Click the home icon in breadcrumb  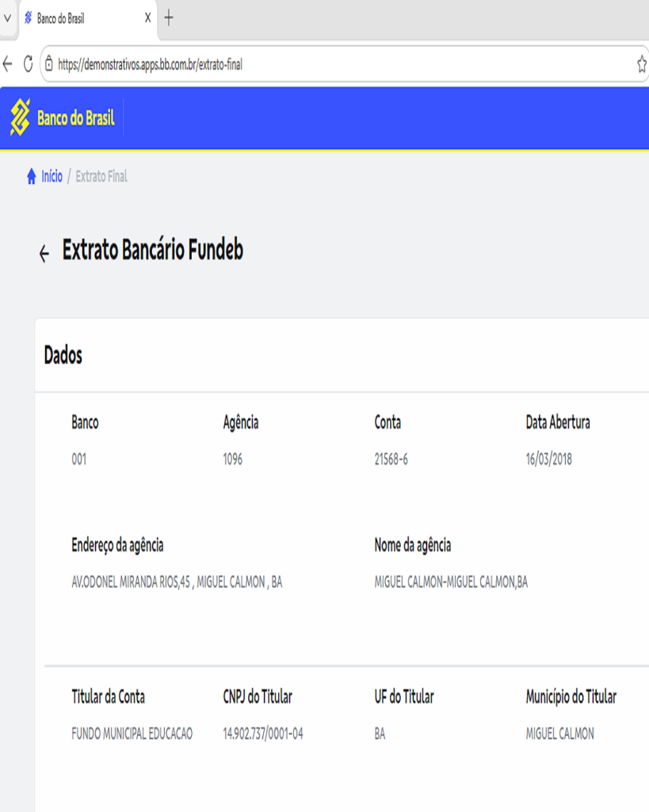pos(32,176)
